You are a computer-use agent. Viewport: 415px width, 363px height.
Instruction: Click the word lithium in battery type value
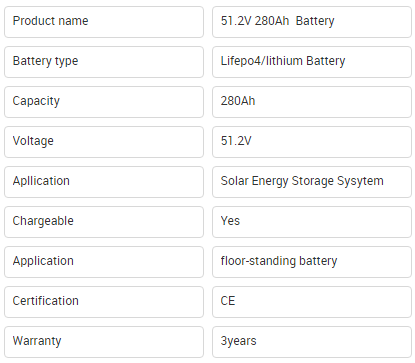(284, 61)
